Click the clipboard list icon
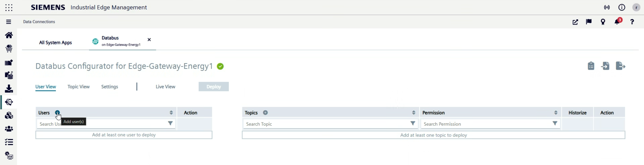The width and height of the screenshot is (644, 165). click(591, 66)
